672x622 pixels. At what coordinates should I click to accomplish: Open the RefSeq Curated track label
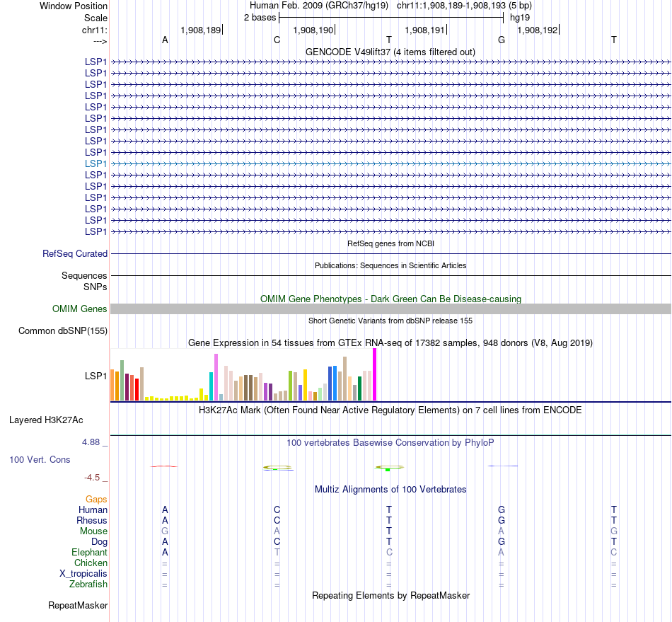coord(75,254)
